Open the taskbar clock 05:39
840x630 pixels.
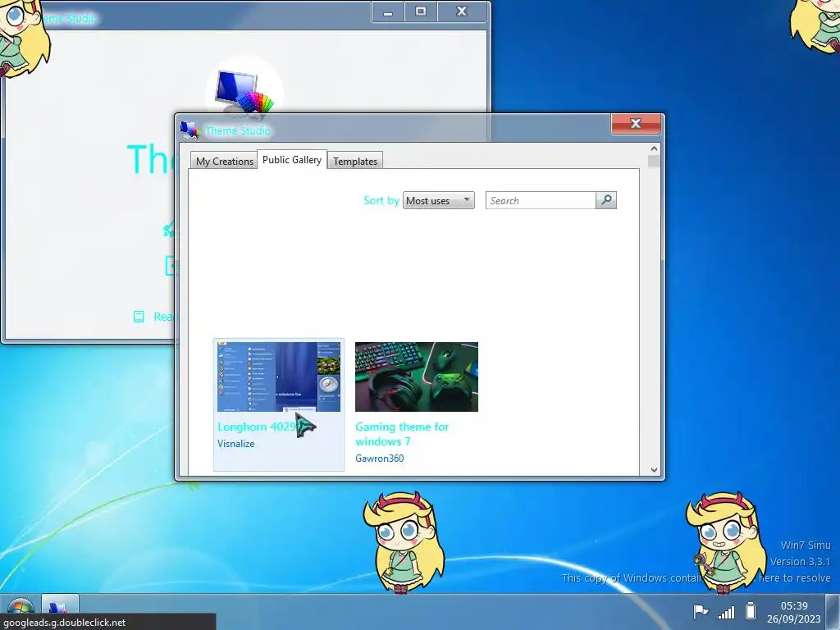pos(794,612)
